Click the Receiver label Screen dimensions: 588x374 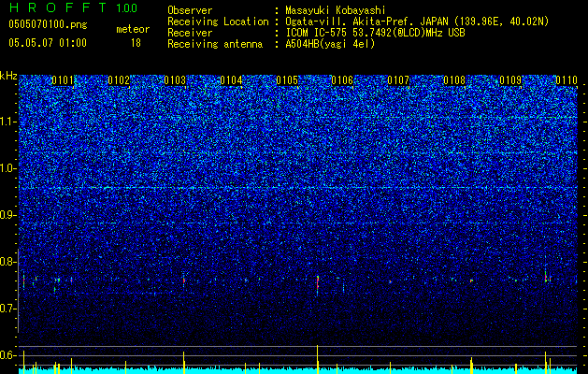[190, 33]
